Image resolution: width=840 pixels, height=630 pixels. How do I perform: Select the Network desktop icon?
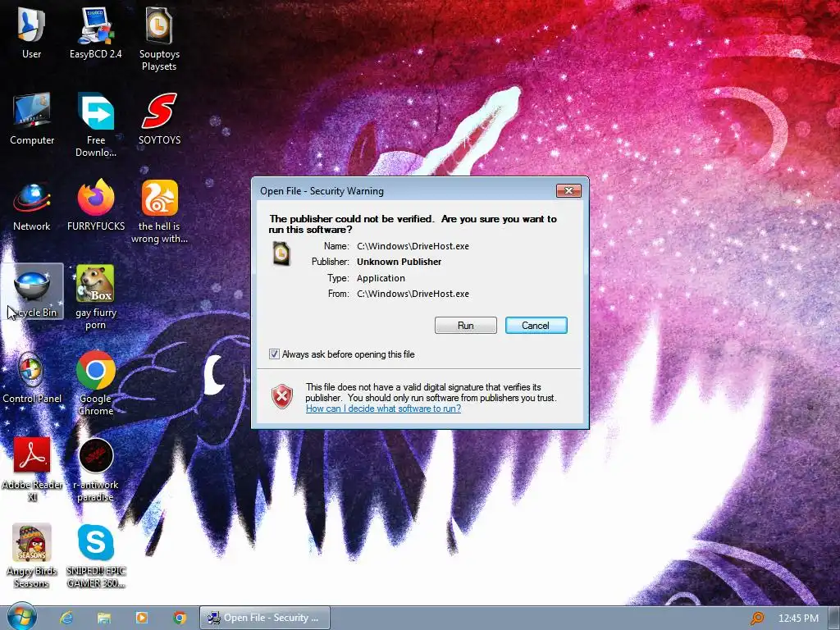[32, 206]
